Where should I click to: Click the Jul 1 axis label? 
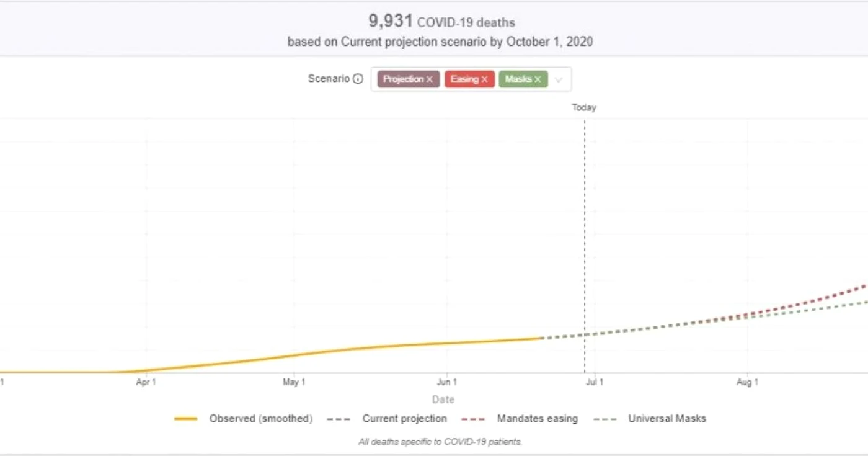coord(595,382)
